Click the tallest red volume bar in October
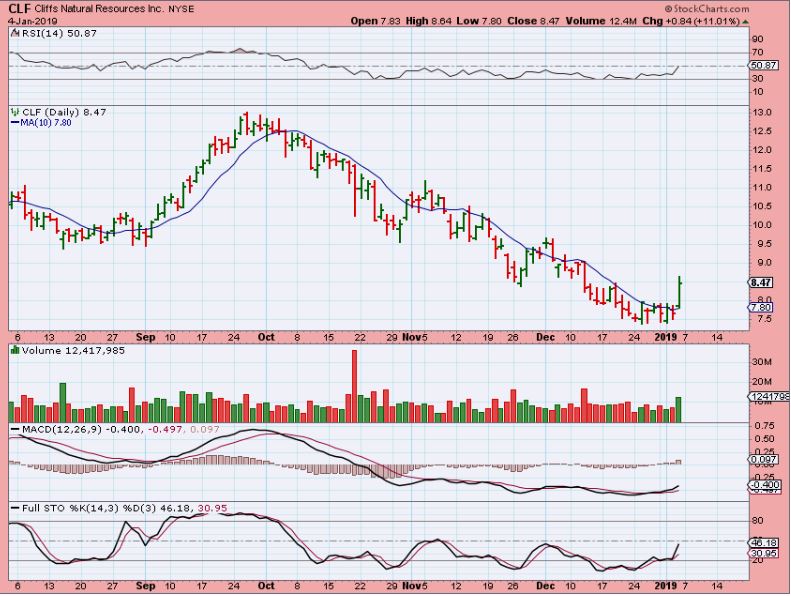The width and height of the screenshot is (791, 596). [x=354, y=386]
